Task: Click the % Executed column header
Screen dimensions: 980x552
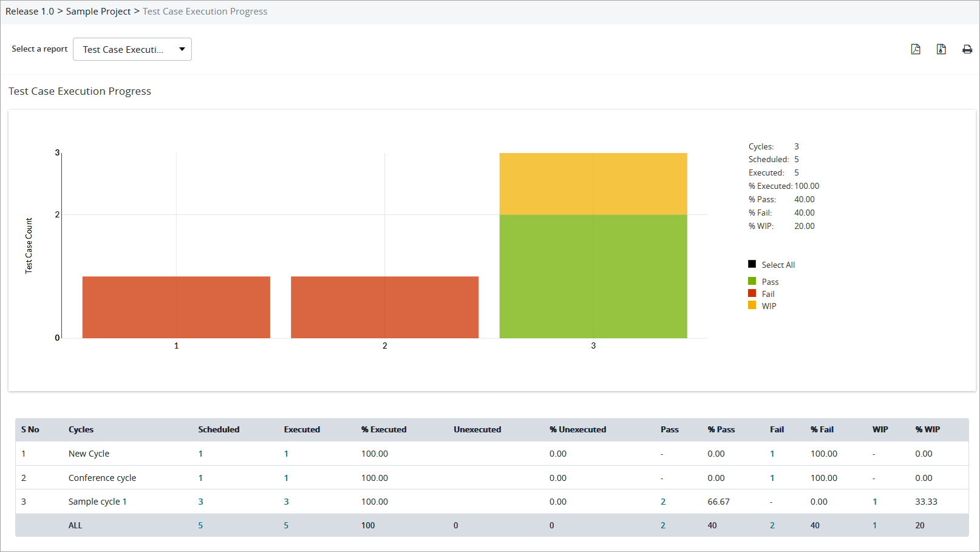Action: [384, 429]
